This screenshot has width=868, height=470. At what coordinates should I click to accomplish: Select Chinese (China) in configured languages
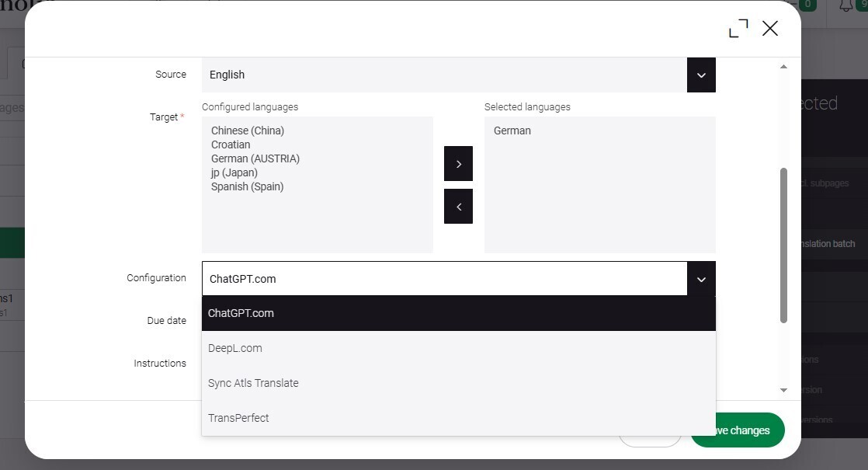click(x=248, y=131)
